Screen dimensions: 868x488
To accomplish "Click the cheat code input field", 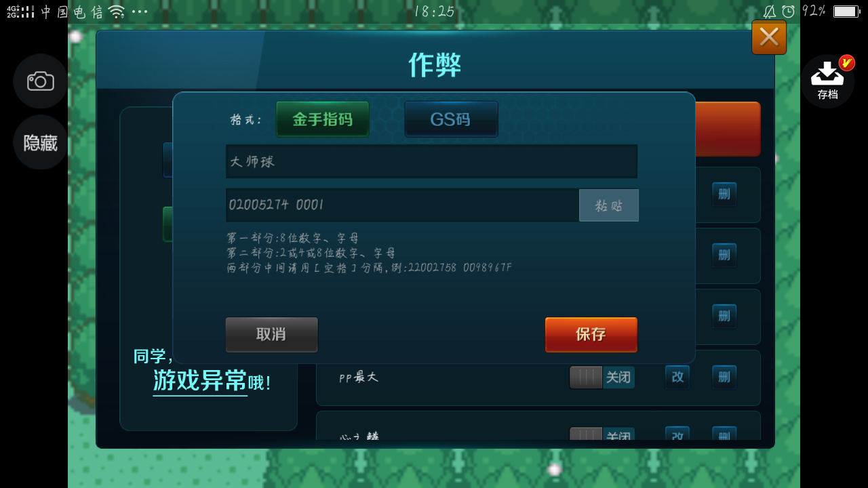I will [x=403, y=205].
